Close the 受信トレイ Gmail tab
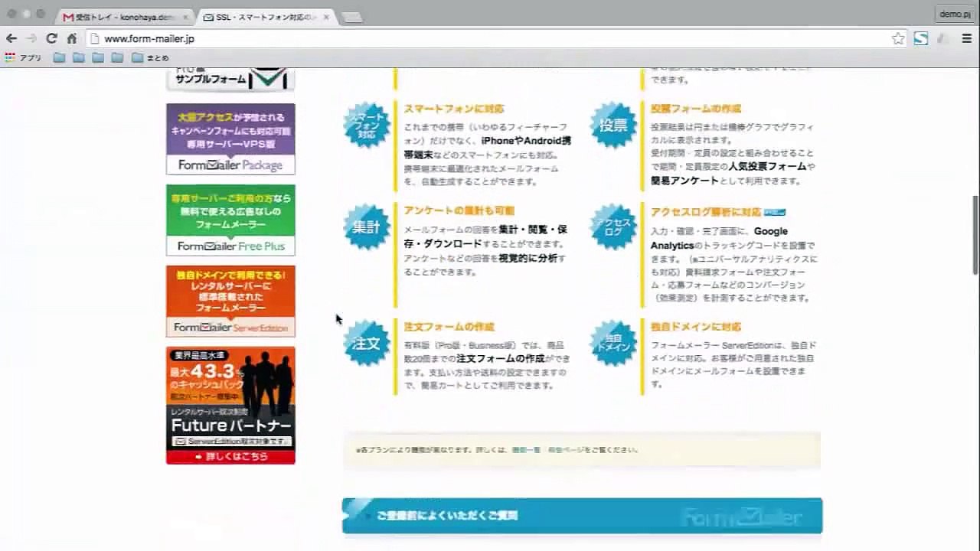Image resolution: width=980 pixels, height=551 pixels. [x=185, y=17]
